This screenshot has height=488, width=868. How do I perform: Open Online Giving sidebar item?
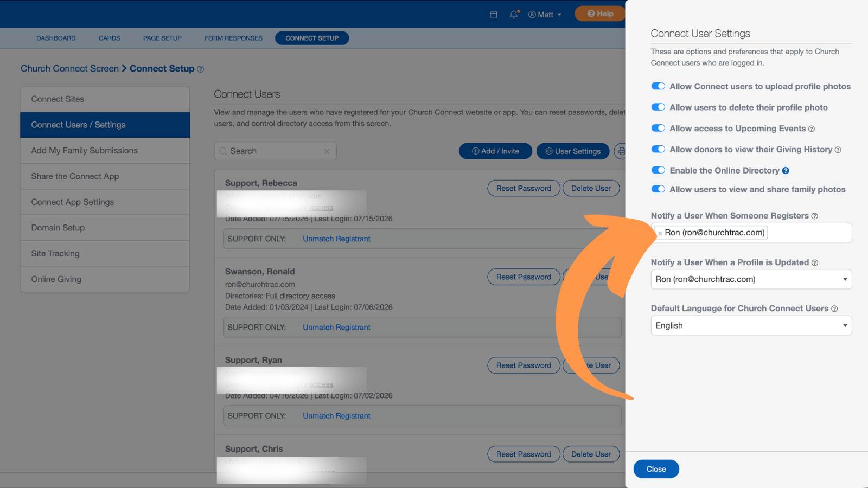105,279
